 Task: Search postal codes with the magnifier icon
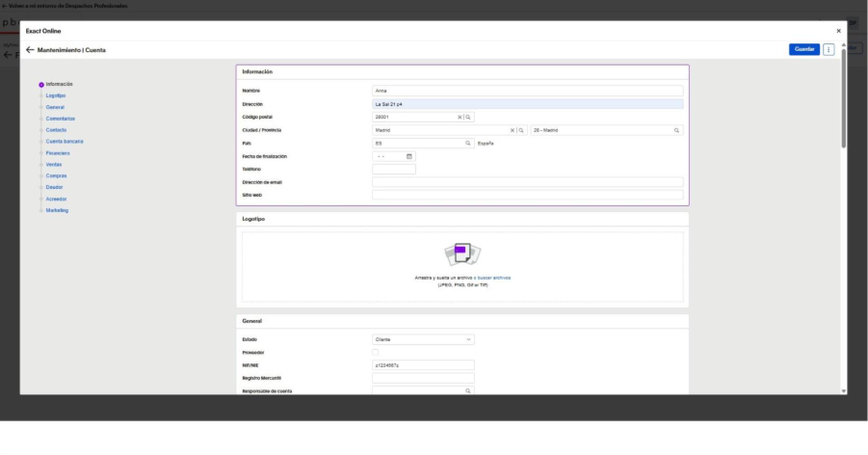point(469,117)
